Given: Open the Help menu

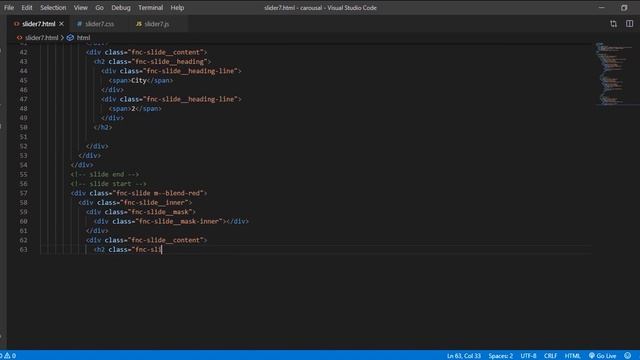Looking at the screenshot, I should click(x=177, y=8).
